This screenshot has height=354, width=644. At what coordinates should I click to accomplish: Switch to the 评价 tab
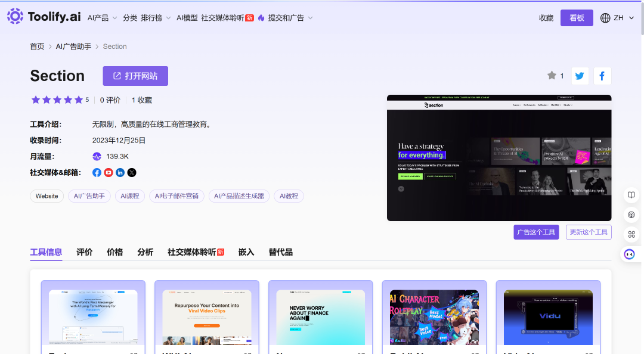84,252
